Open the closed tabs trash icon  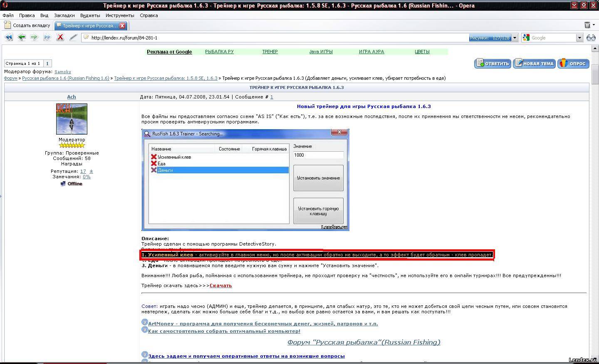[587, 25]
